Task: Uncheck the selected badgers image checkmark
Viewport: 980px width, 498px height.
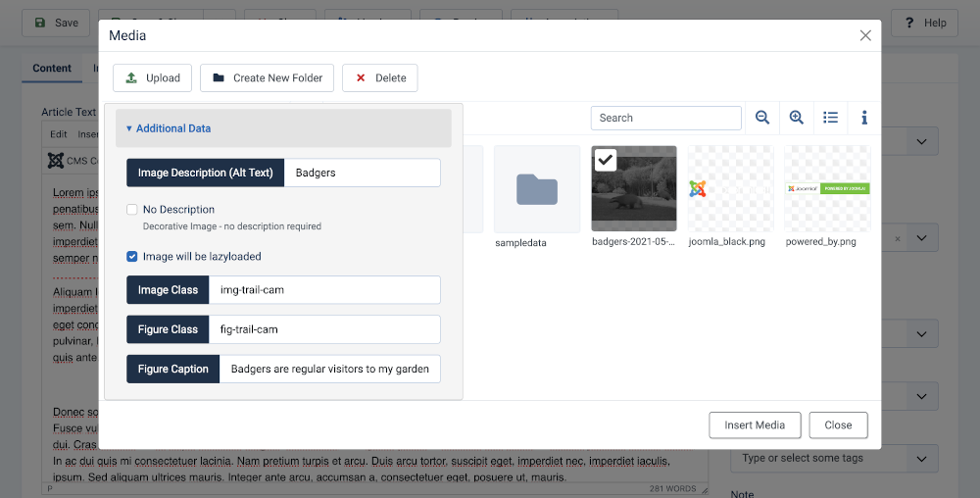Action: pyautogui.click(x=606, y=160)
